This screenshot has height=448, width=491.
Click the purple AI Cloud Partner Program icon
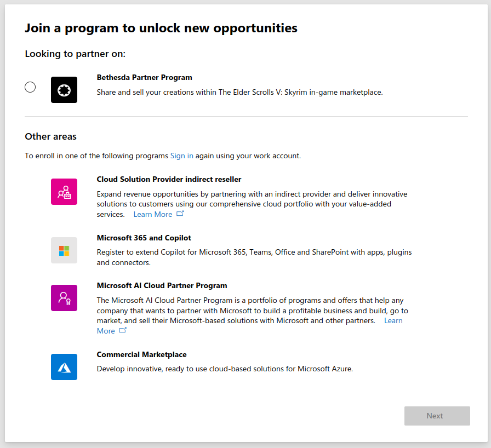(x=64, y=298)
